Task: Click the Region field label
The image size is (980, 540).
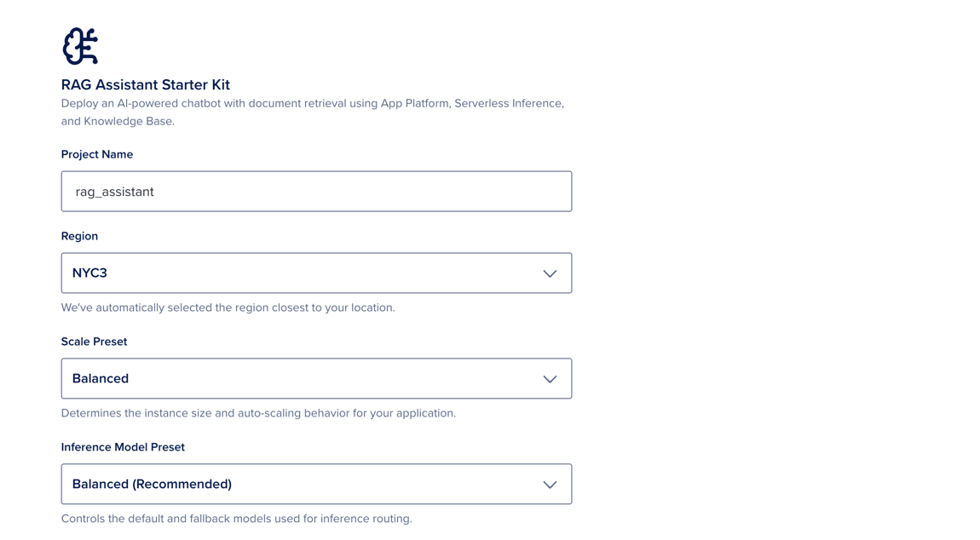Action: coord(79,236)
